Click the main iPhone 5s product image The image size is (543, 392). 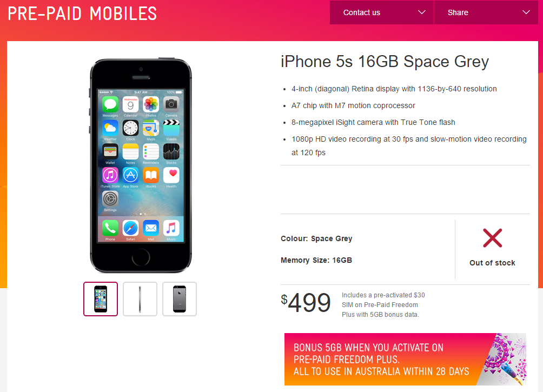141,165
